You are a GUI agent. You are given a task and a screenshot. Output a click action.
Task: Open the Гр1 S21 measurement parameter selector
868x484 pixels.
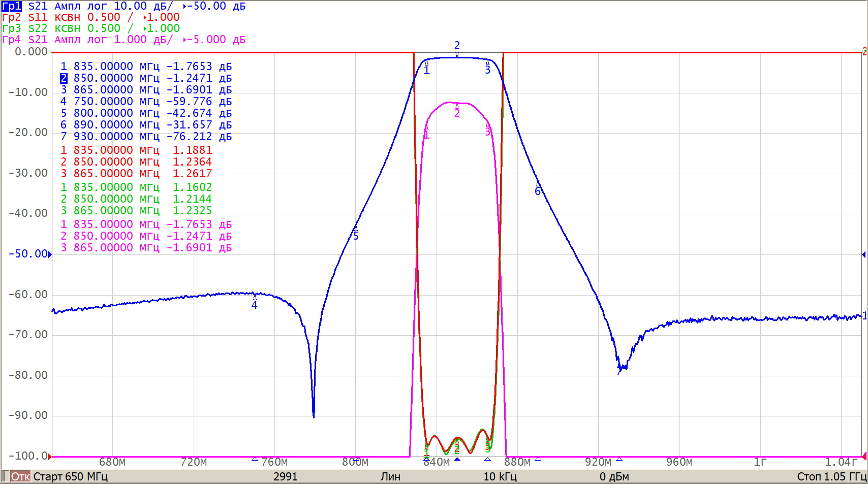click(x=38, y=6)
